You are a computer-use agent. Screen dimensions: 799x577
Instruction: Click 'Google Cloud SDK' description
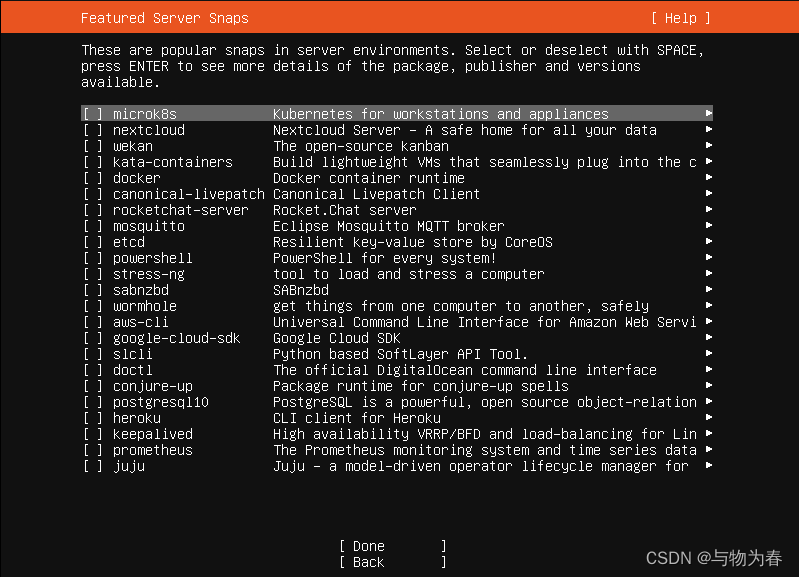tap(337, 338)
